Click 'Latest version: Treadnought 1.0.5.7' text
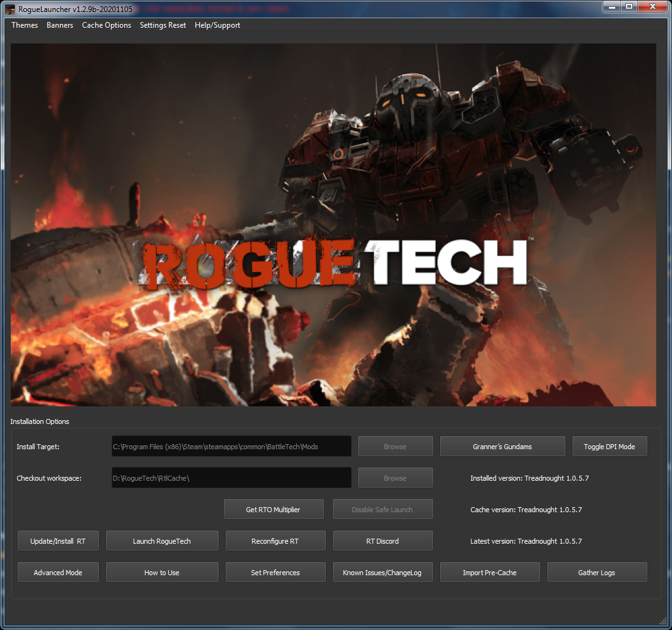This screenshot has height=630, width=672. coord(526,541)
